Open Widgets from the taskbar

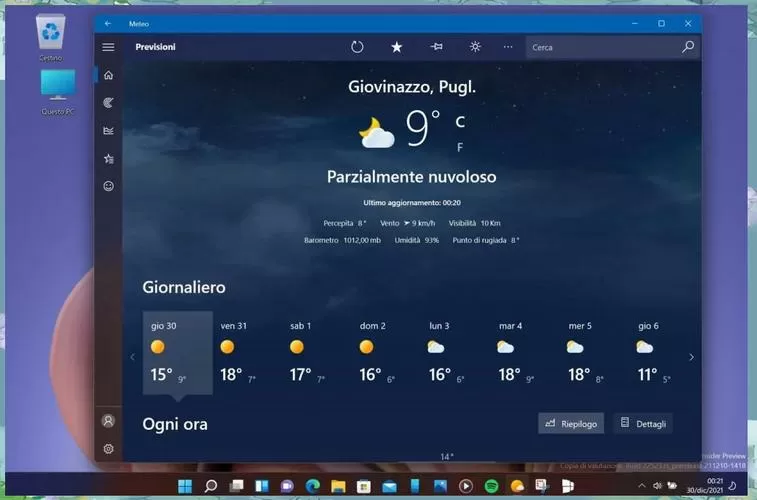click(x=262, y=486)
